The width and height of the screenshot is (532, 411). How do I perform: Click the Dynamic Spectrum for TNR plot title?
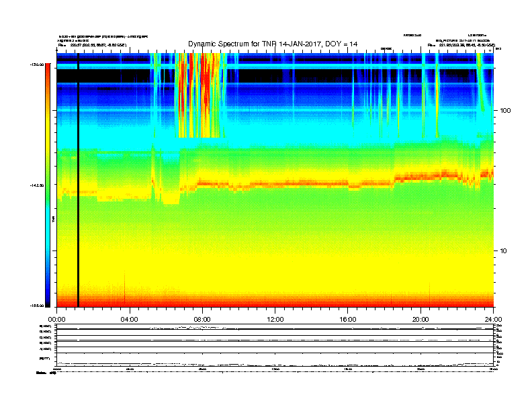273,44
